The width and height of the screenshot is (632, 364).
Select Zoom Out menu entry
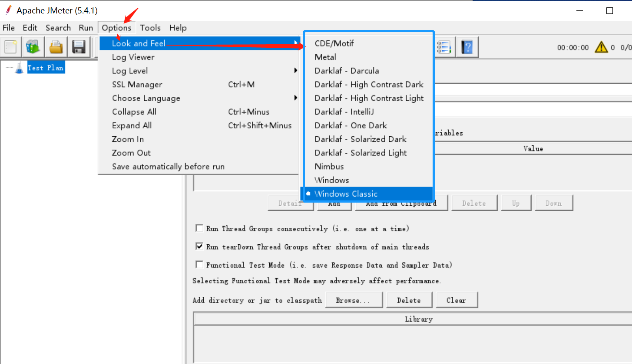(200, 153)
